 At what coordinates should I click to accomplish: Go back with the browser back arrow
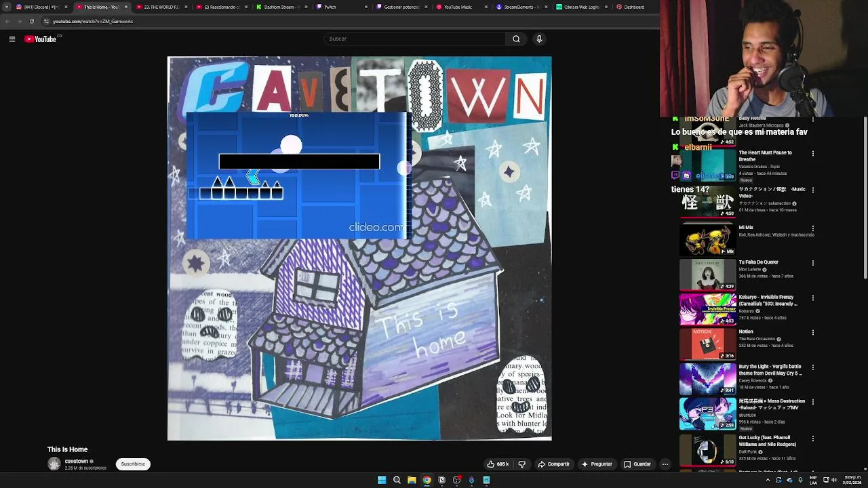pyautogui.click(x=7, y=21)
